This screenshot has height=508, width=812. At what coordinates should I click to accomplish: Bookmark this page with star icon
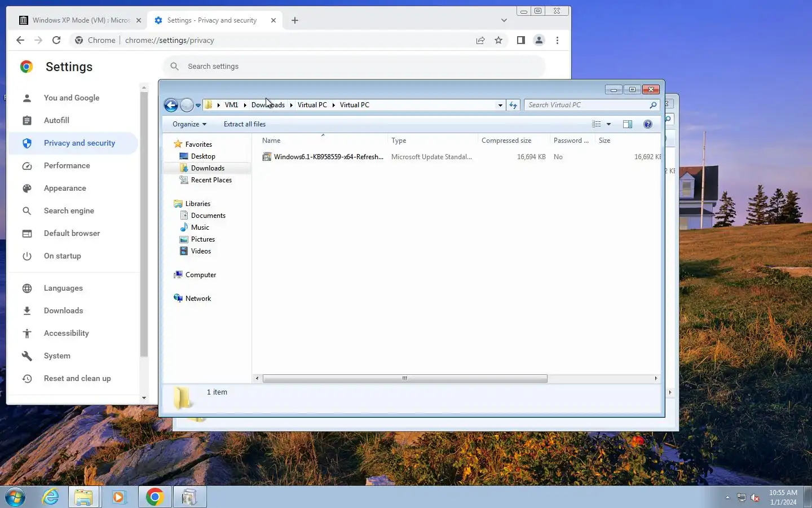(x=498, y=40)
